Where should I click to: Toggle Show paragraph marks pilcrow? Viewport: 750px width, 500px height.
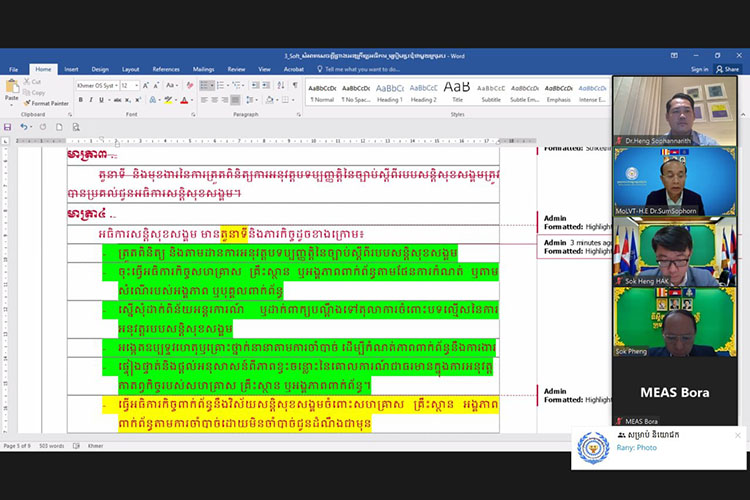pyautogui.click(x=295, y=86)
